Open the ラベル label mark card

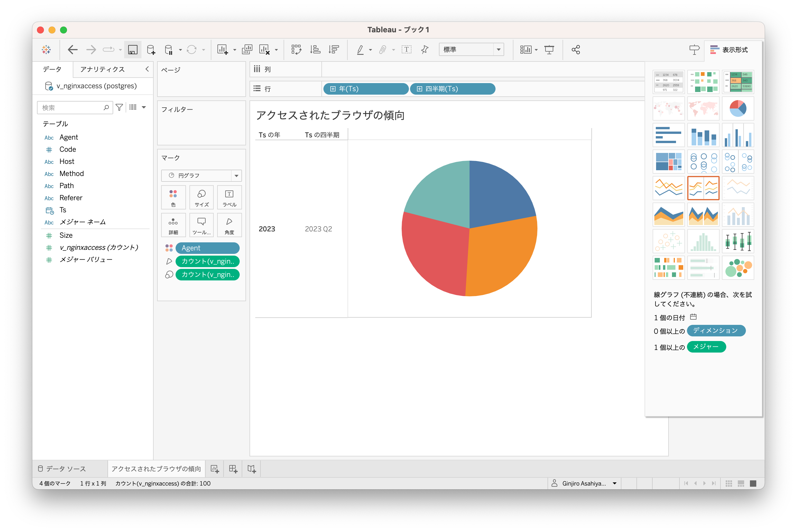point(229,198)
